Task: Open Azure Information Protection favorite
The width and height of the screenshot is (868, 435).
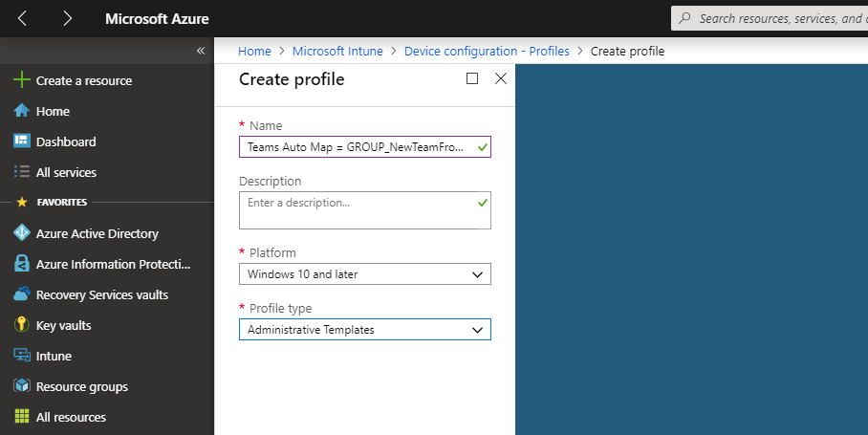Action: [x=113, y=265]
